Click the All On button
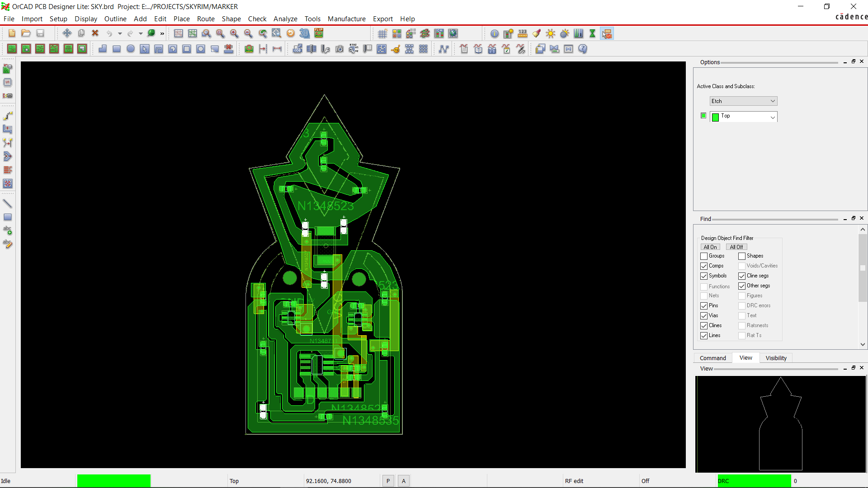Screen dimensions: 868x488 [710, 247]
